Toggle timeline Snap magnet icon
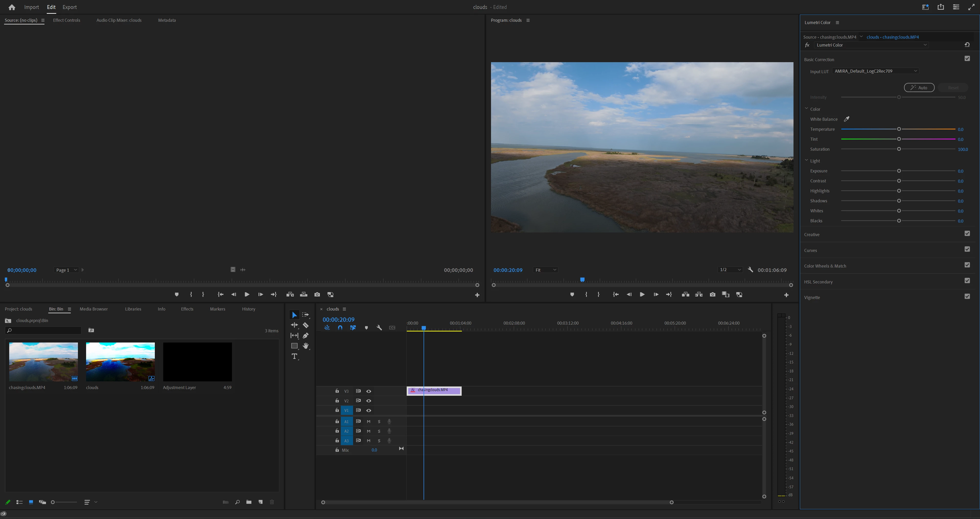The width and height of the screenshot is (980, 519). pyautogui.click(x=340, y=328)
